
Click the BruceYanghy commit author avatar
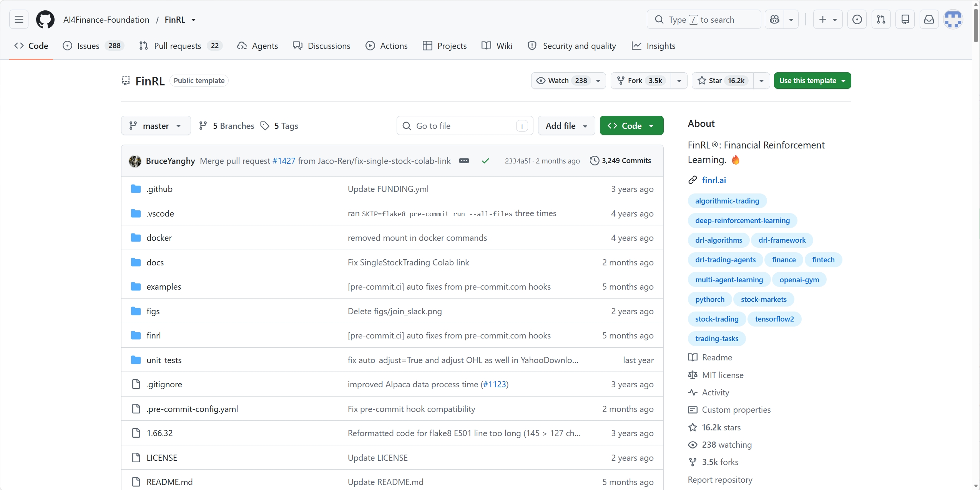point(135,161)
